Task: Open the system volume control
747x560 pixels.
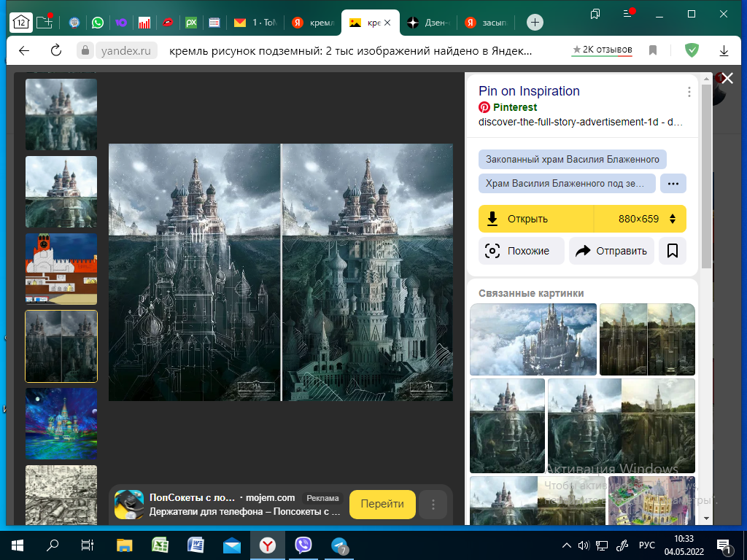Action: (584, 545)
